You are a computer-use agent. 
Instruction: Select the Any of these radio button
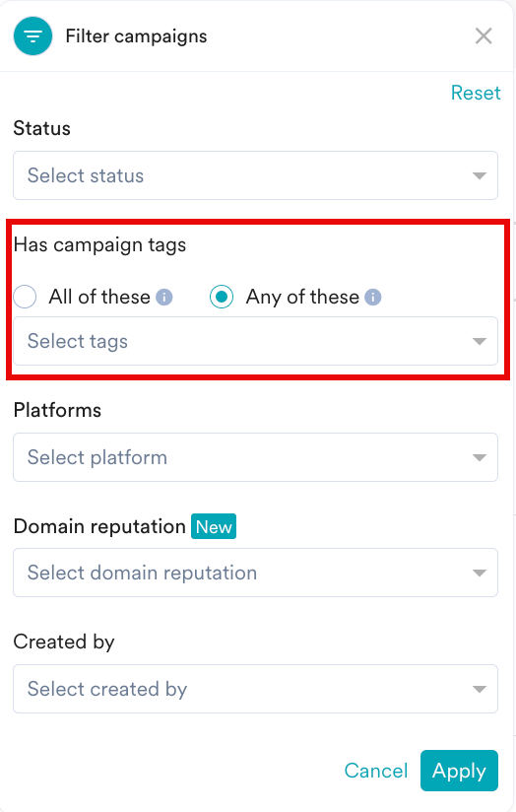(222, 297)
